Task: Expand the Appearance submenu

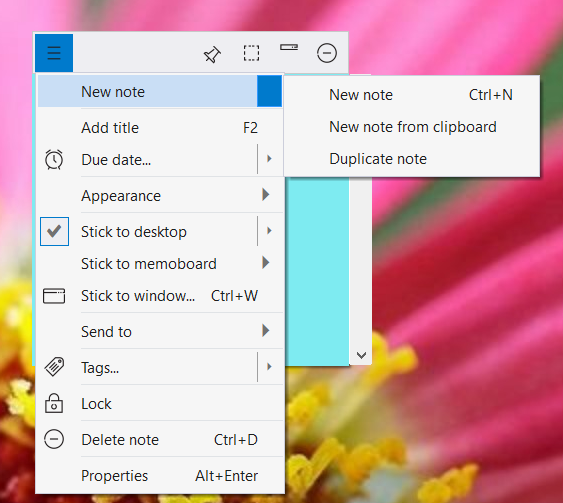Action: 266,195
